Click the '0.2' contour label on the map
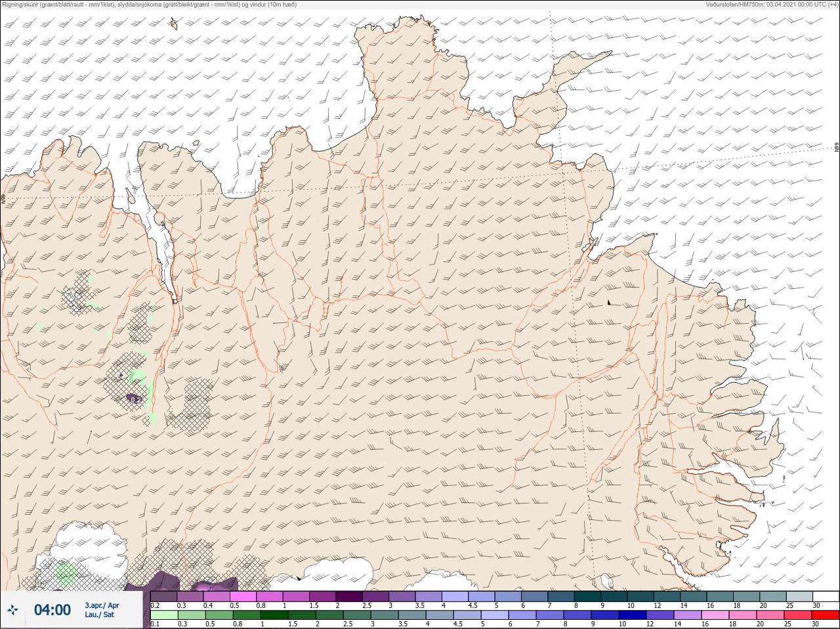The height and width of the screenshot is (629, 840). tap(135, 399)
